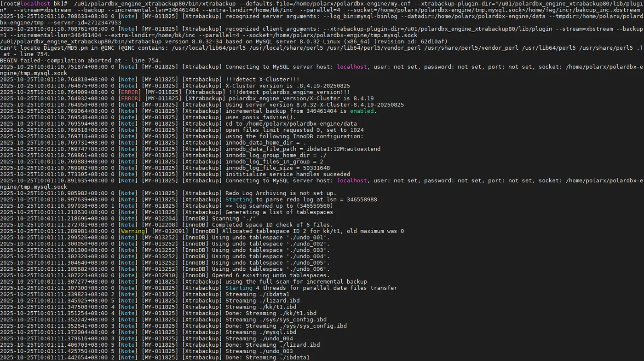Image resolution: width=644 pixels, height=361 pixels.
Task: Click "Done: Streaming ./sys/sys_config.ibd" message
Action: click(286, 326)
